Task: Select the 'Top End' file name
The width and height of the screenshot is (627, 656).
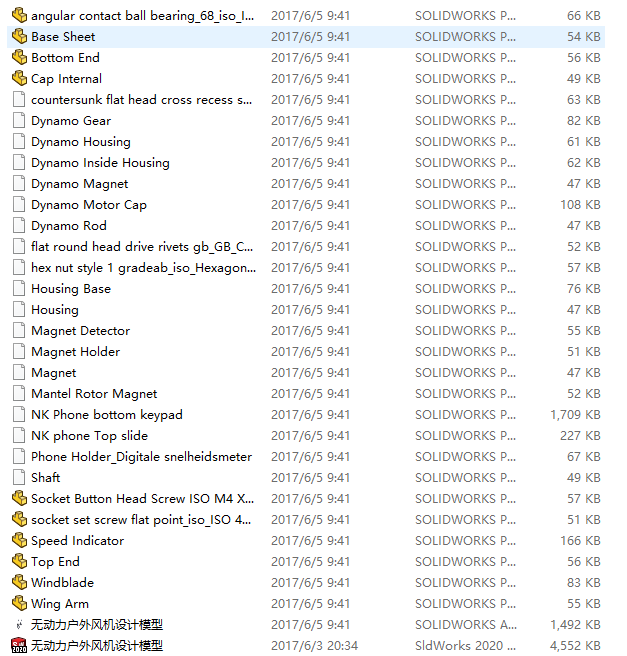Action: click(x=55, y=561)
